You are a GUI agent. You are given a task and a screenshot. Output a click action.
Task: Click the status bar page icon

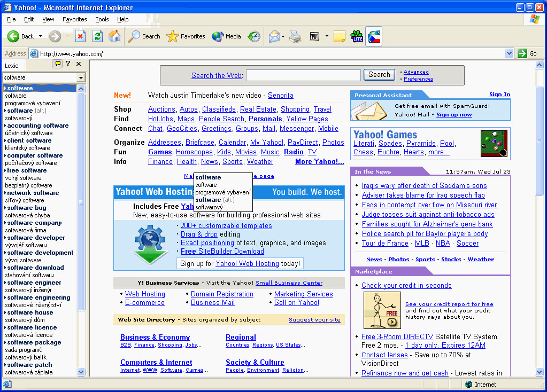coord(7,385)
